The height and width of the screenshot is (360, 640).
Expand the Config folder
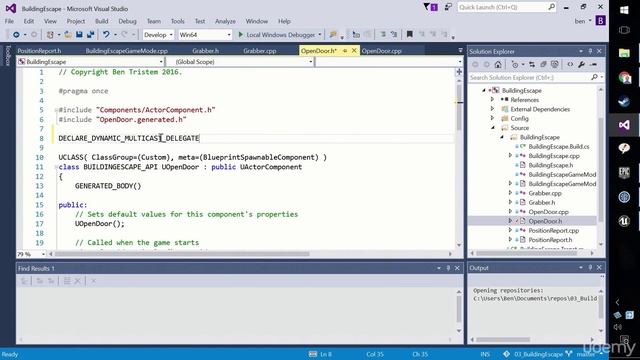coord(492,118)
